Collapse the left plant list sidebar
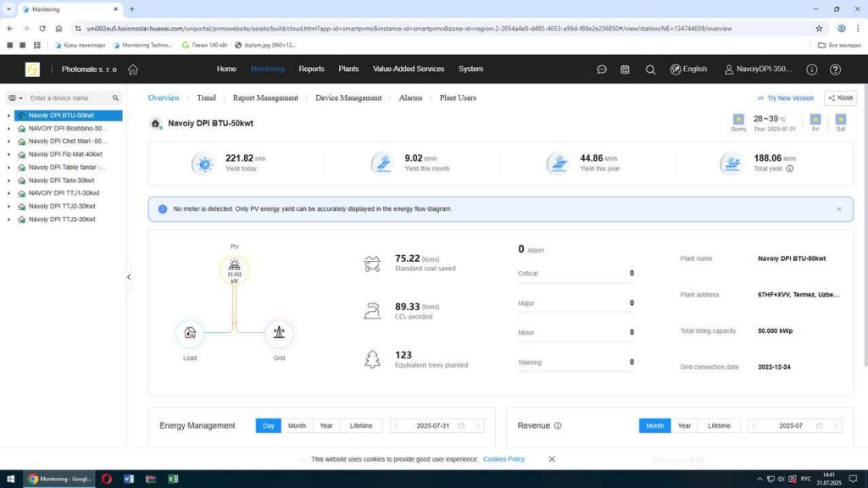The width and height of the screenshot is (868, 488). point(129,277)
